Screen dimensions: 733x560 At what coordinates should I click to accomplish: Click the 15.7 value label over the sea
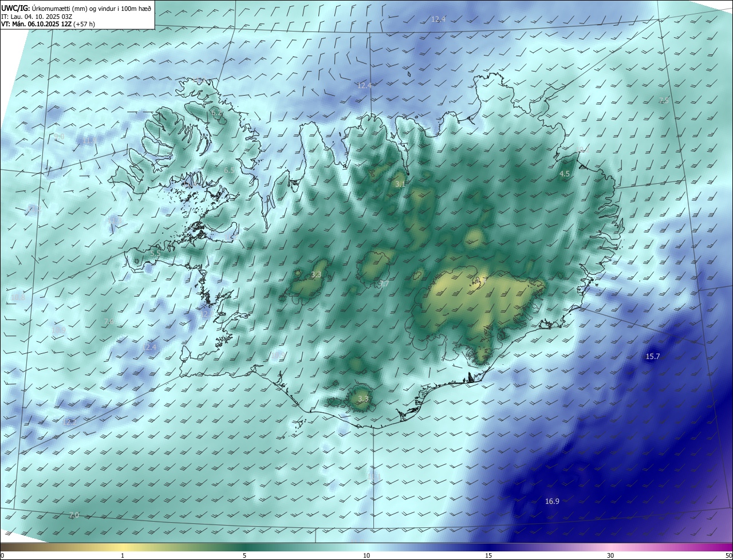click(653, 356)
